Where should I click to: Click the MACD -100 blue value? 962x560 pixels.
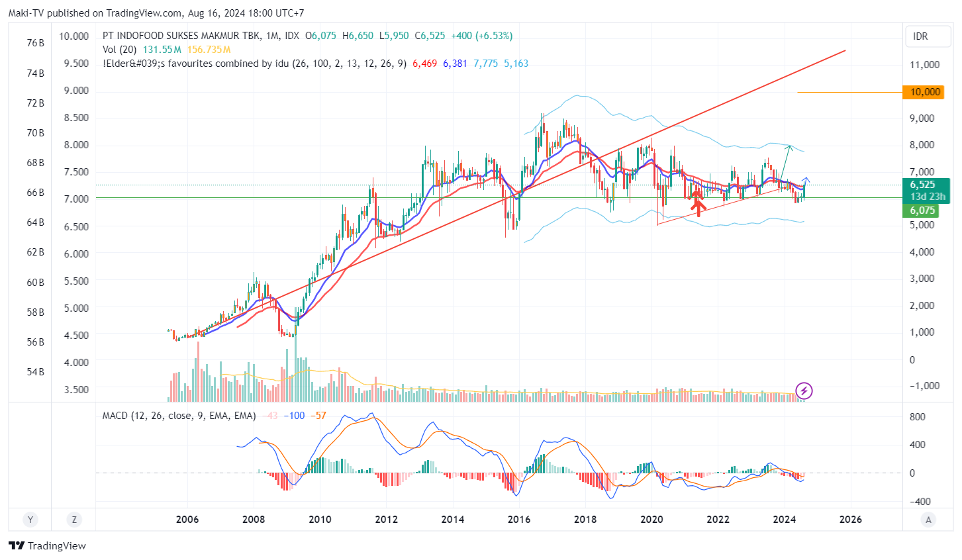(294, 416)
